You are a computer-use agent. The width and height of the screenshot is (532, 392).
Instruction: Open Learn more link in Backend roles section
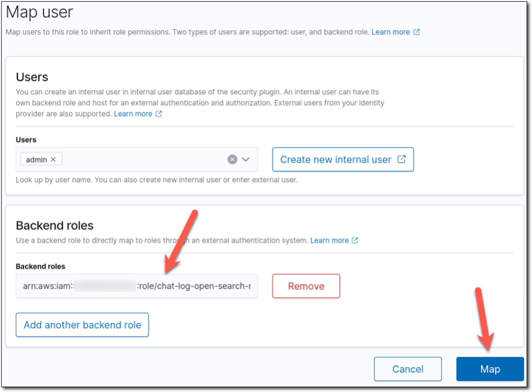(x=329, y=240)
